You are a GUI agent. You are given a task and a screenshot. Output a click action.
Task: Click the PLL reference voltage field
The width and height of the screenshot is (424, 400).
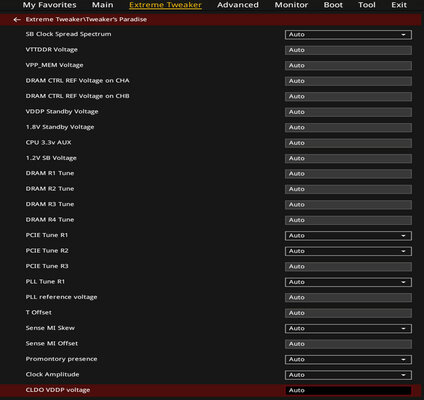(x=348, y=298)
